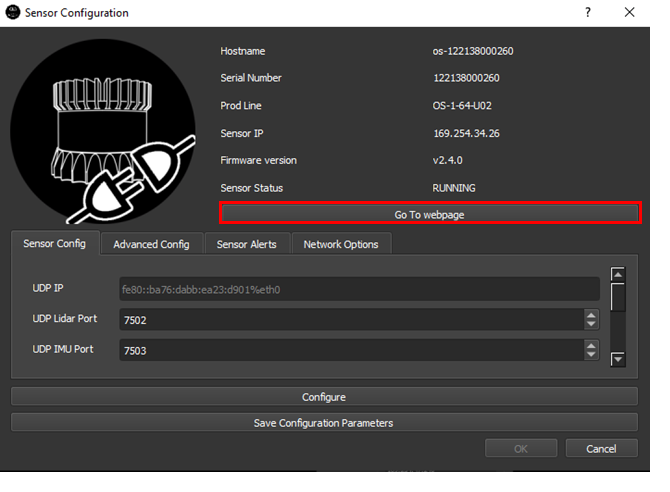Click into the UDP Lidar Port field

click(x=350, y=320)
